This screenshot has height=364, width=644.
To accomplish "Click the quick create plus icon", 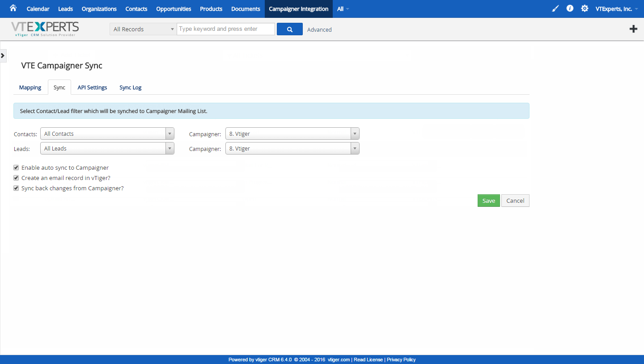I will click(633, 29).
